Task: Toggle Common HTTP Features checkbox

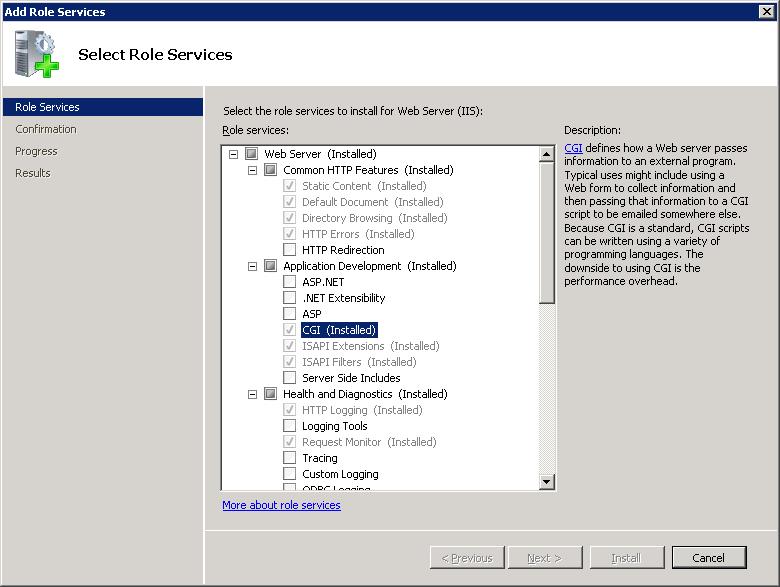Action: 271,170
